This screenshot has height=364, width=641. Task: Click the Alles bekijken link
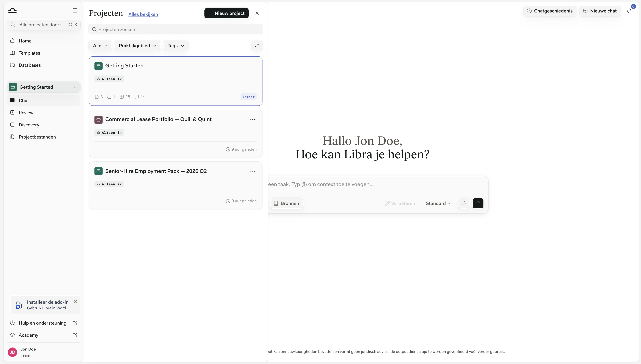pos(143,14)
